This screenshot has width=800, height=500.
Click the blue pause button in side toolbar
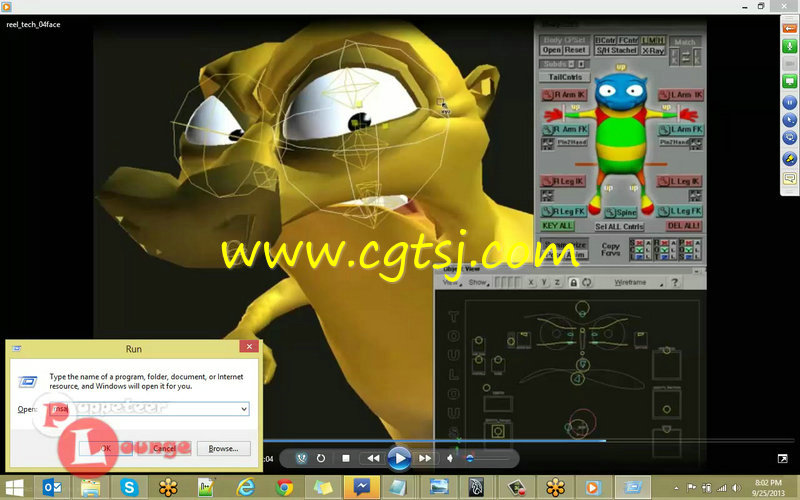pos(790,103)
